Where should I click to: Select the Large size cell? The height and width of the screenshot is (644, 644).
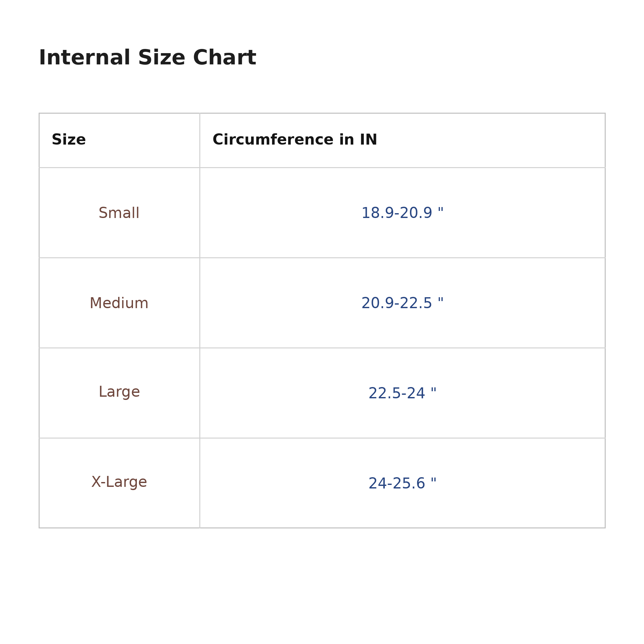click(x=119, y=392)
